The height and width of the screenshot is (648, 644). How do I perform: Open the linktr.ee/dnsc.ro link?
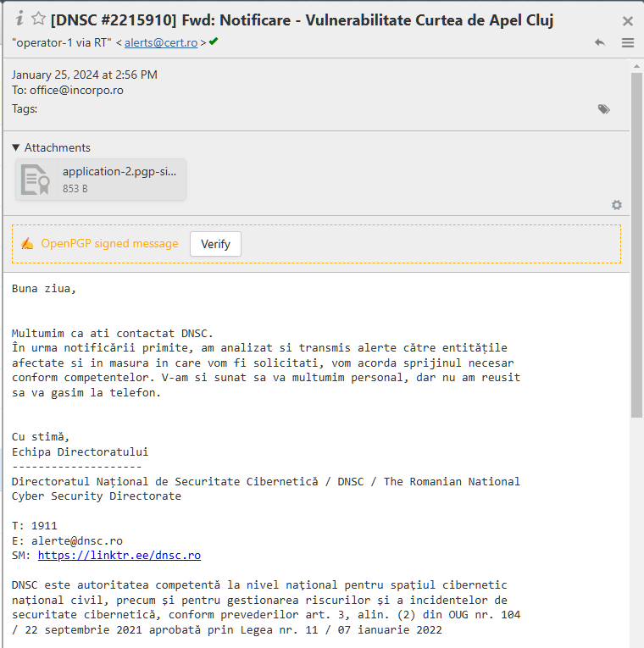[x=119, y=556]
